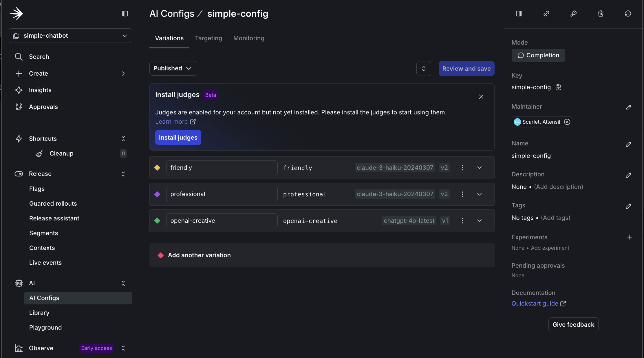Image resolution: width=644 pixels, height=358 pixels.
Task: Open Cleanup via the broom icon
Action: click(39, 154)
